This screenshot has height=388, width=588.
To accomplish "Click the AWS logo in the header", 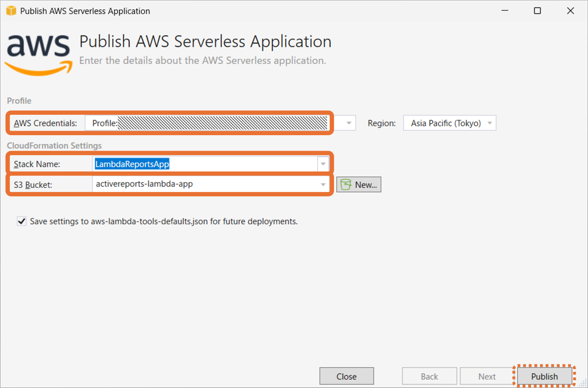I will click(x=38, y=55).
